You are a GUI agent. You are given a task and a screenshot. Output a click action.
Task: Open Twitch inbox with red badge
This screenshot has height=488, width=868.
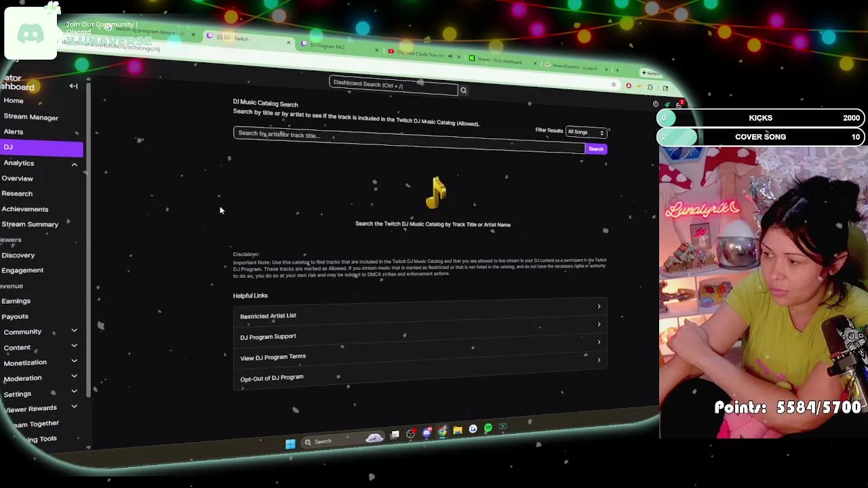(679, 104)
